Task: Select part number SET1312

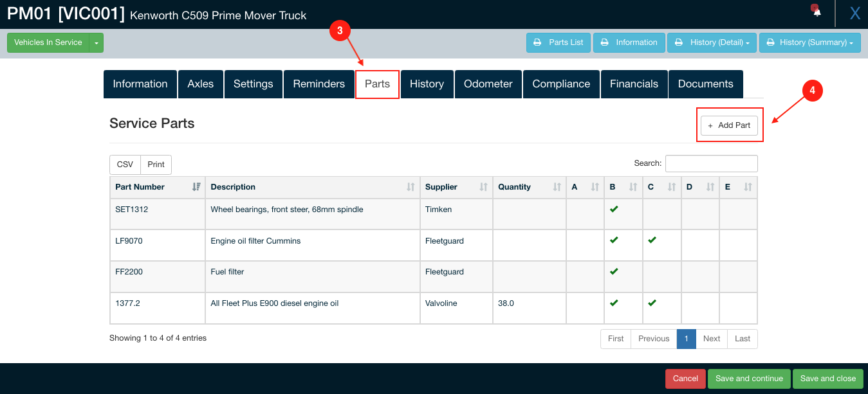Action: tap(131, 210)
